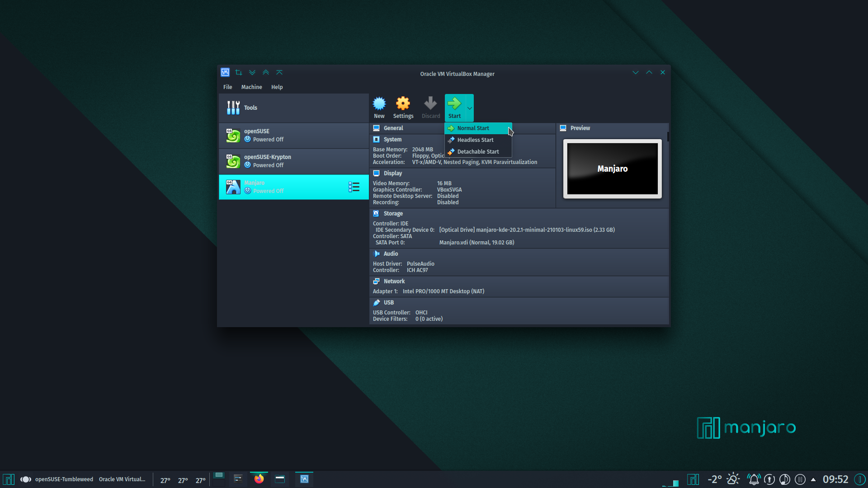Click the Storage section header
Screen dimensions: 868x488
click(x=393, y=214)
